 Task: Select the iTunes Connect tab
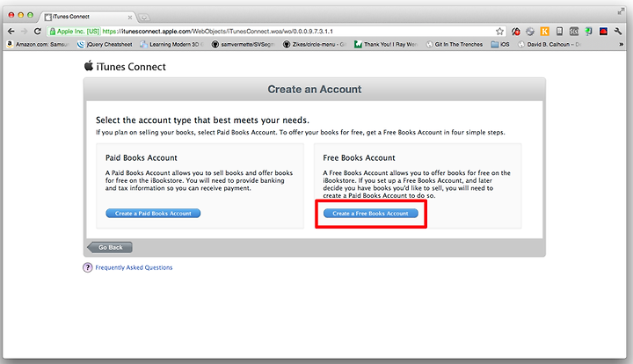86,17
